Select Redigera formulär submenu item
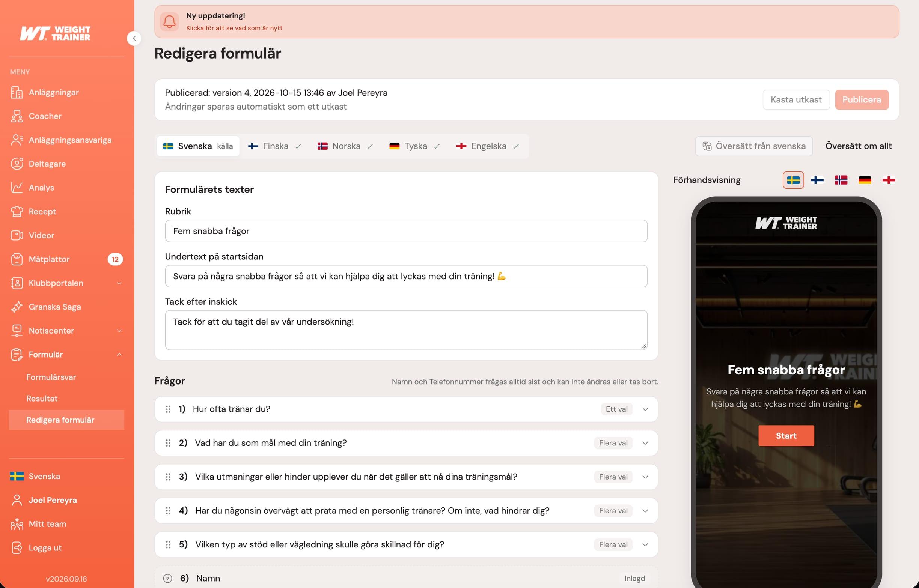 (x=66, y=420)
